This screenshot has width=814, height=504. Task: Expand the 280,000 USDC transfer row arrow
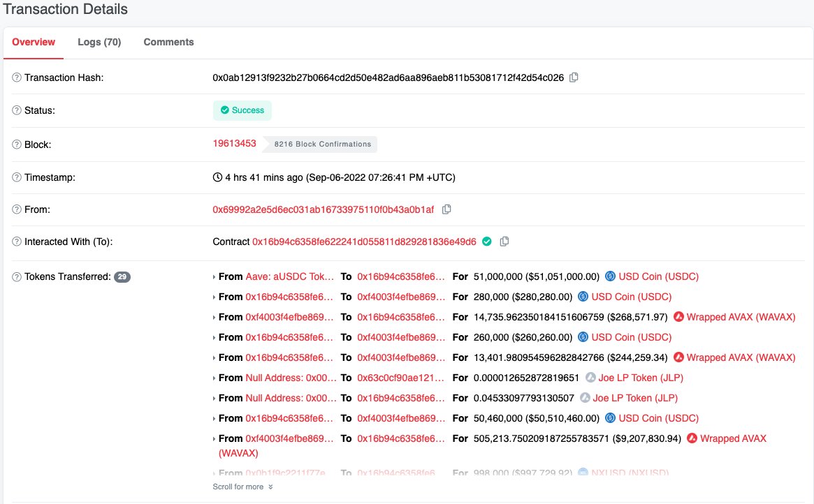tap(214, 297)
